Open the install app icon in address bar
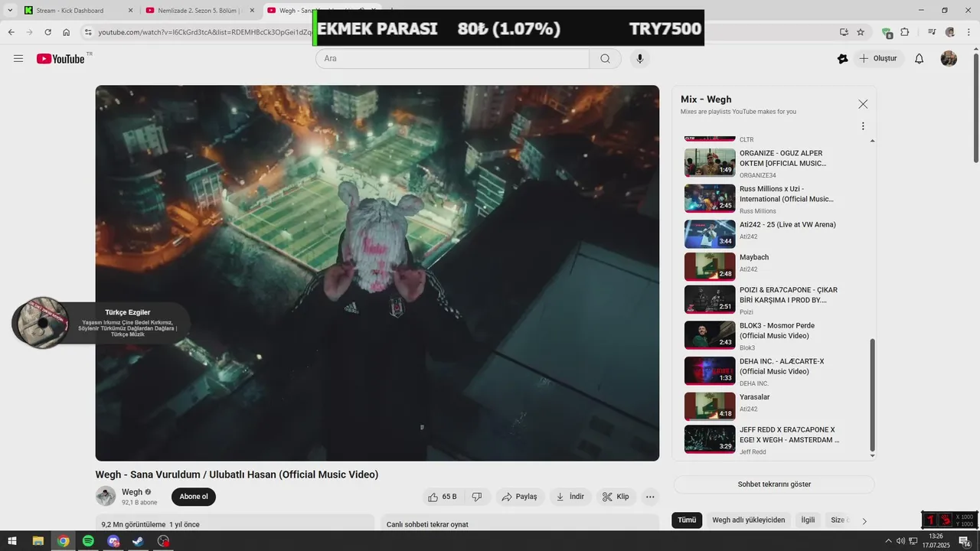980x551 pixels. click(844, 32)
